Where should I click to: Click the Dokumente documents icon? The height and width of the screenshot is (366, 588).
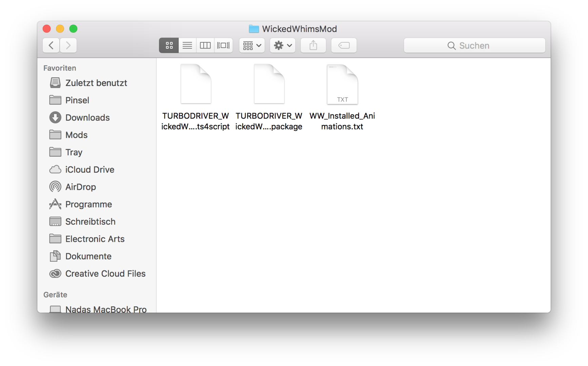(x=55, y=256)
